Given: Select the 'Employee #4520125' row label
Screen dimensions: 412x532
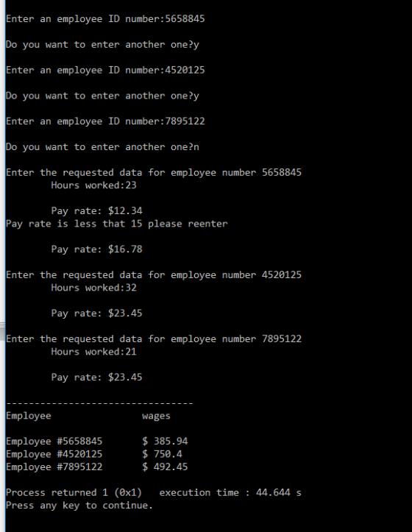Looking at the screenshot, I should pos(54,454).
